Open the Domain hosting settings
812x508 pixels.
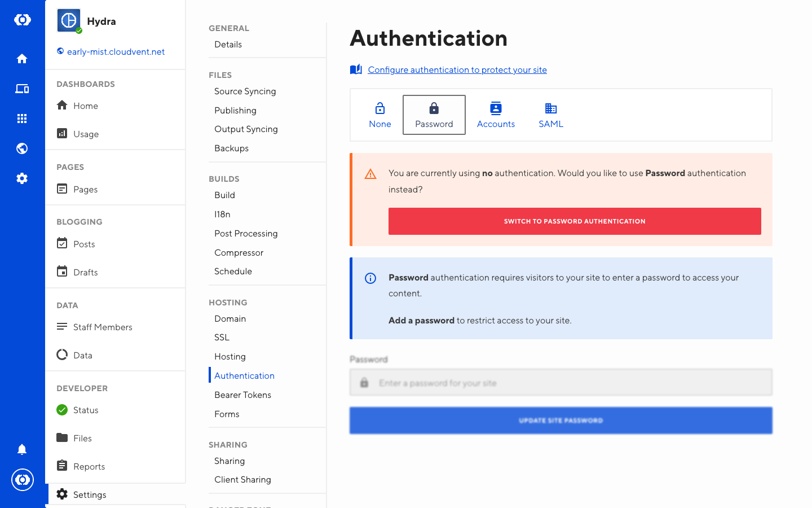coord(230,319)
